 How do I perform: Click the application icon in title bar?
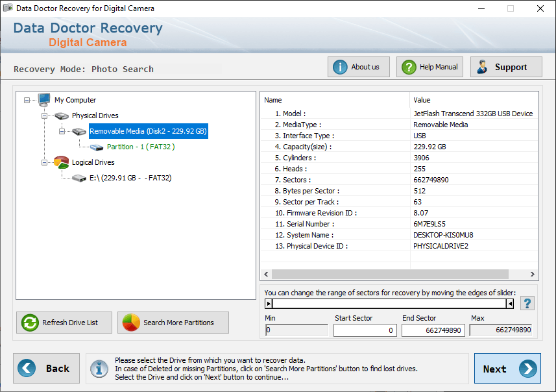click(8, 8)
